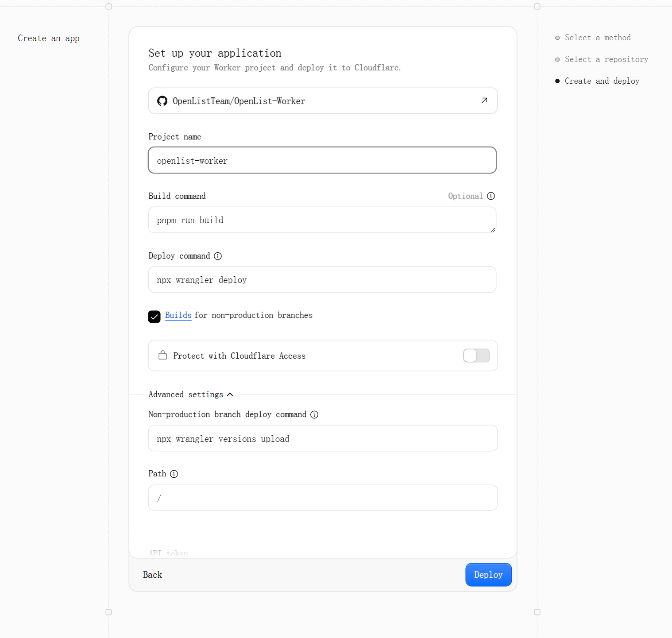This screenshot has width=672, height=638.
Task: Go to Select a repository step
Action: [606, 59]
